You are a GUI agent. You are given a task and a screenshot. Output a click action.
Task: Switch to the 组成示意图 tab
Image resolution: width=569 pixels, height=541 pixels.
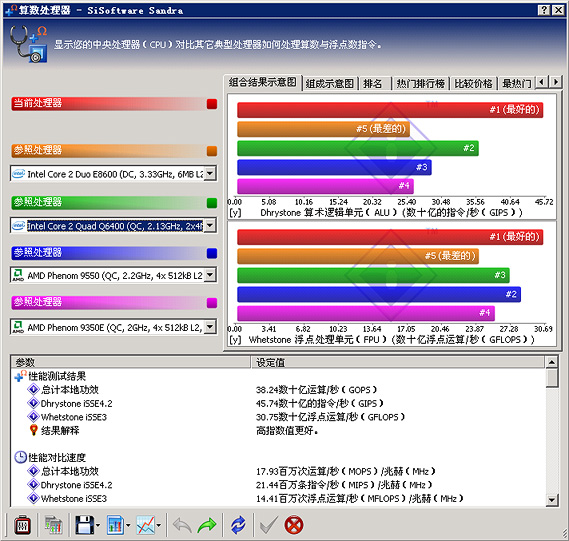(x=330, y=84)
